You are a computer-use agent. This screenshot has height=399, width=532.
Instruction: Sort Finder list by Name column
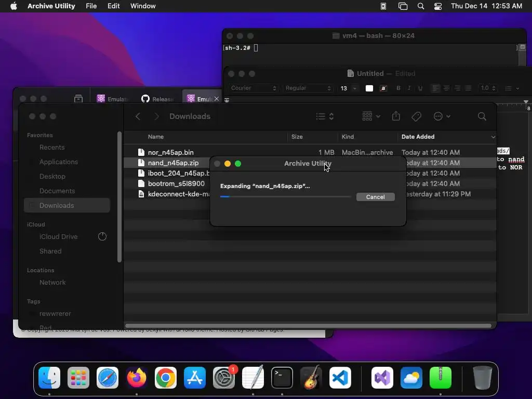point(156,137)
